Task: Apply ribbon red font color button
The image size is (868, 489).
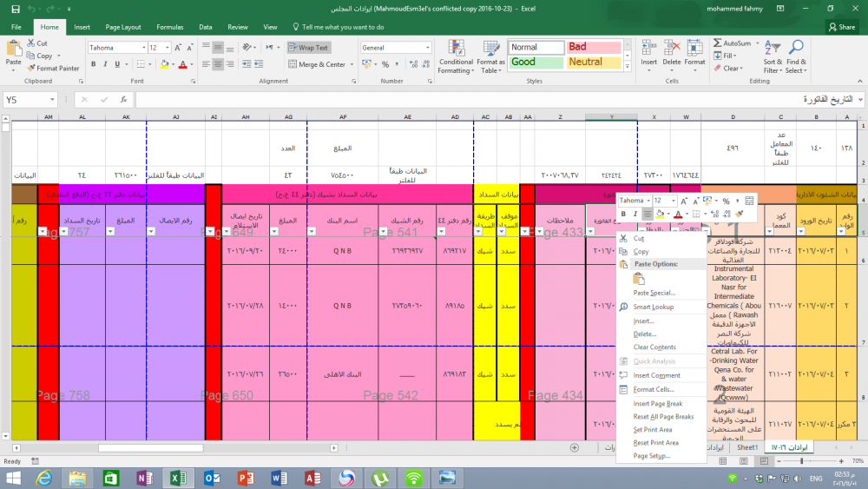Action: (182, 64)
